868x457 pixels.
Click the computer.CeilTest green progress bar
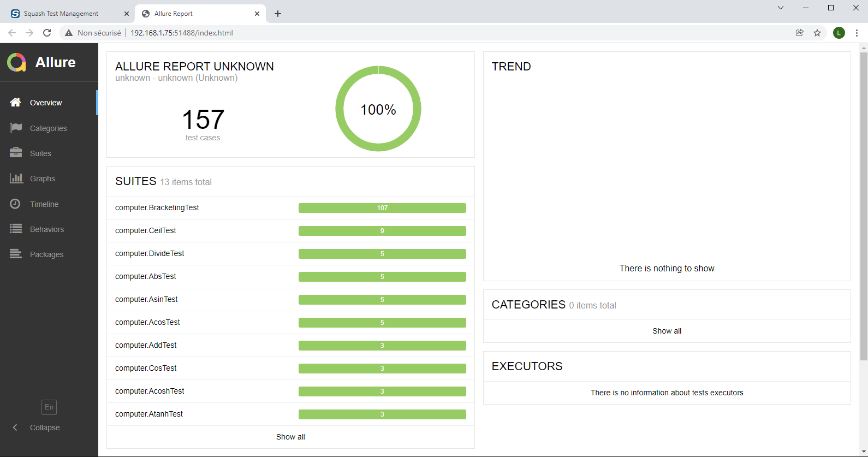click(x=382, y=231)
